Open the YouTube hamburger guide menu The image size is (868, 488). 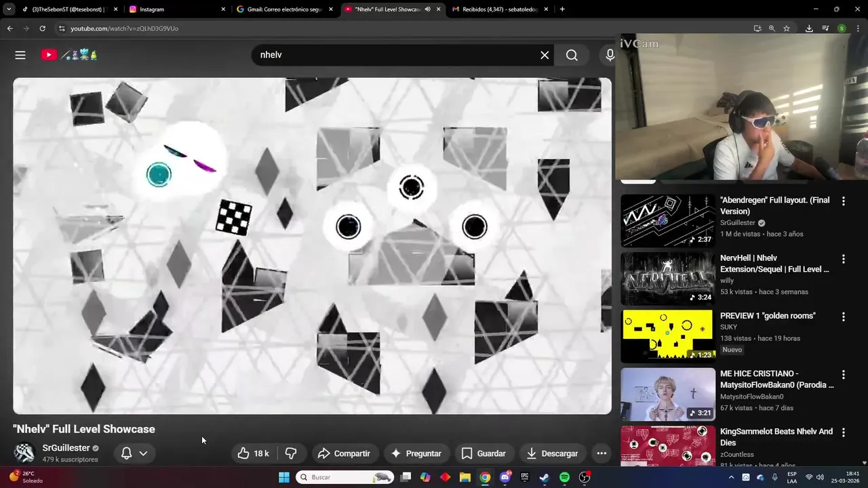click(20, 55)
